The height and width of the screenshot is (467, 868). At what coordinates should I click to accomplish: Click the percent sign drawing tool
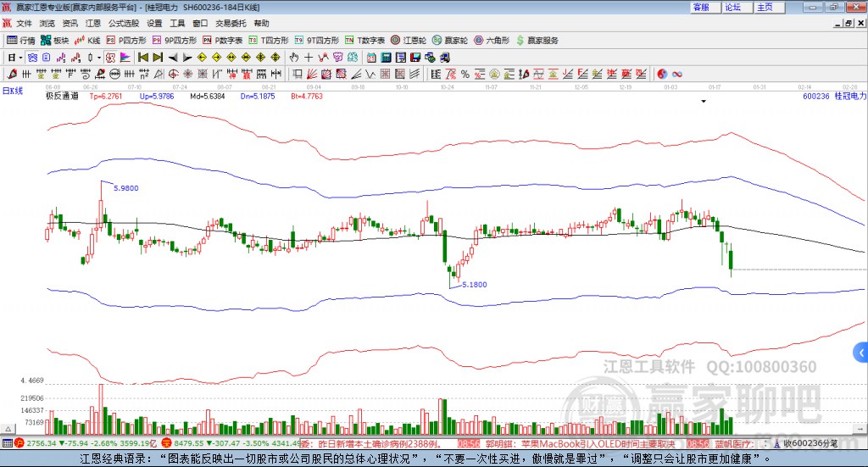pos(465,74)
